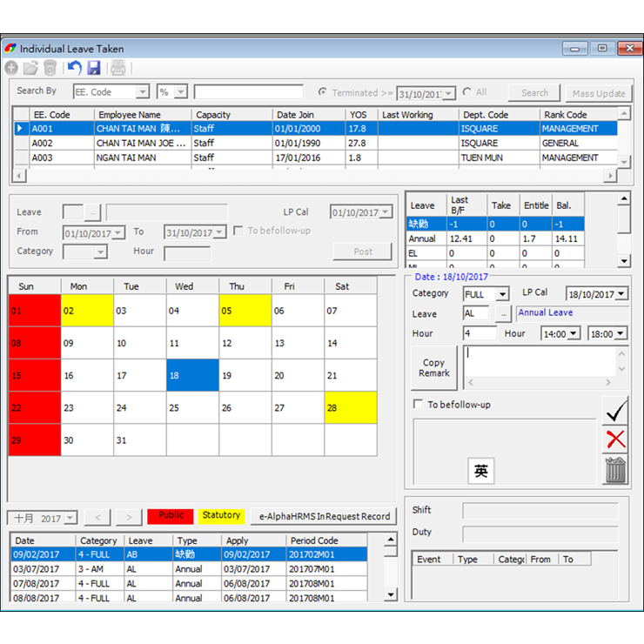This screenshot has width=644, height=644.
Task: Click the e-AlphaHRMS In Request Record button
Action: tap(324, 516)
